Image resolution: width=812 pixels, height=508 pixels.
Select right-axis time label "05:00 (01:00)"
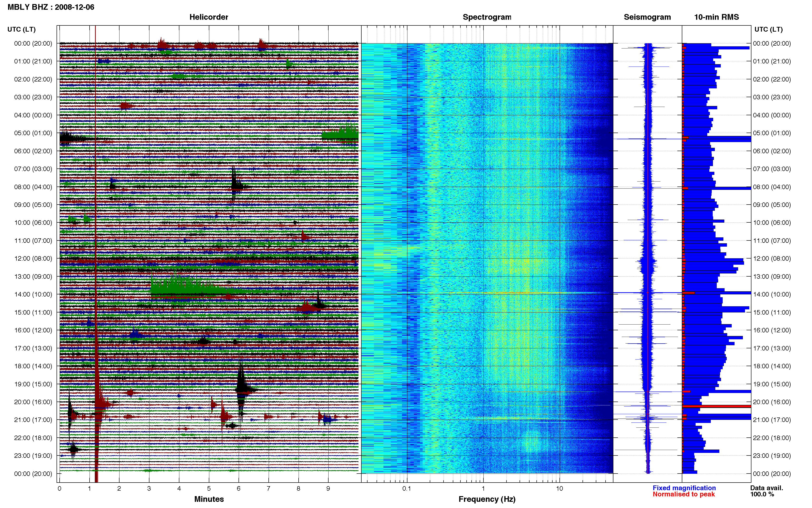772,133
